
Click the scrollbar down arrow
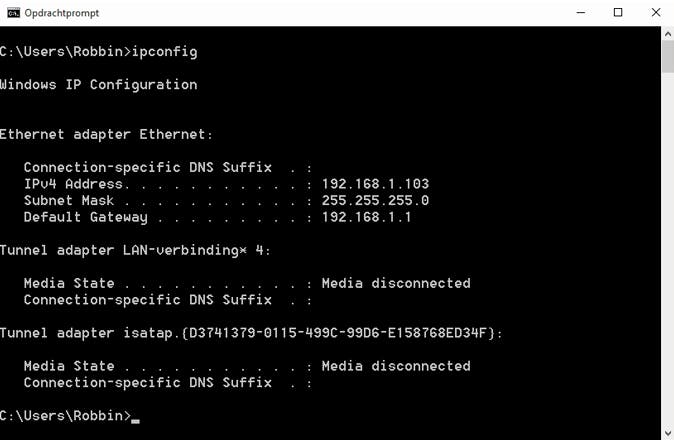coord(667,433)
